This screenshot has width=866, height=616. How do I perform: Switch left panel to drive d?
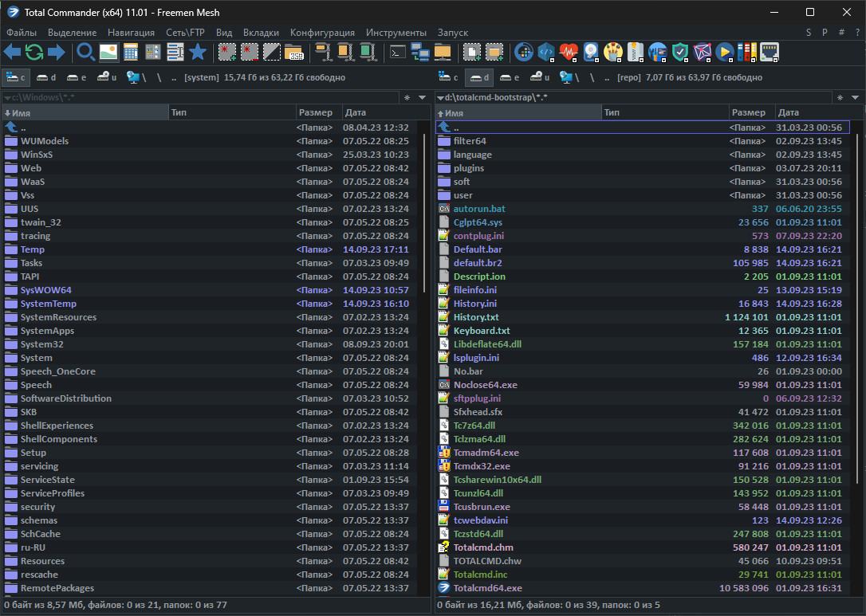pyautogui.click(x=48, y=77)
